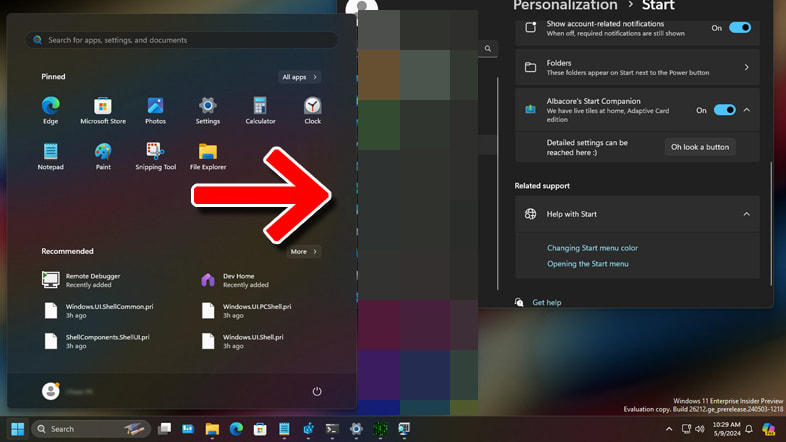Click the All apps button
Screen dimensions: 786x442
[299, 77]
